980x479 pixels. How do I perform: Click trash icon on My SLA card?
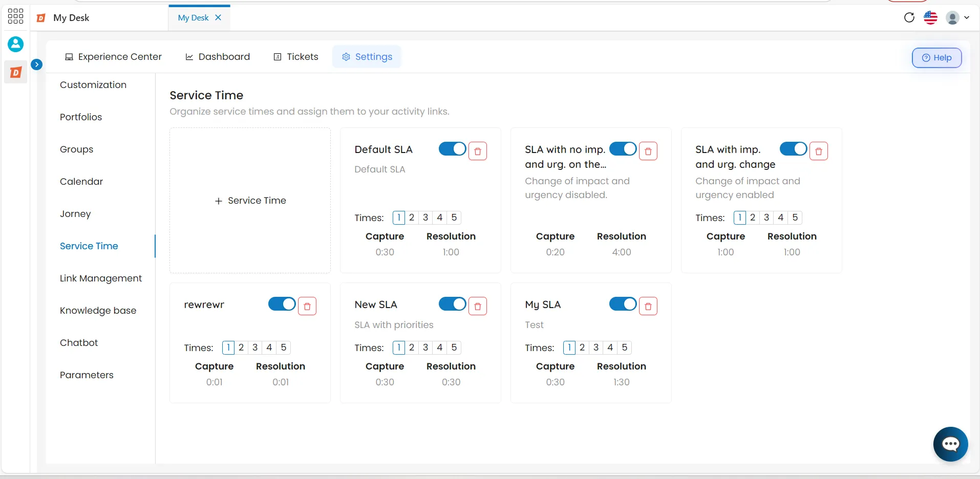tap(648, 306)
